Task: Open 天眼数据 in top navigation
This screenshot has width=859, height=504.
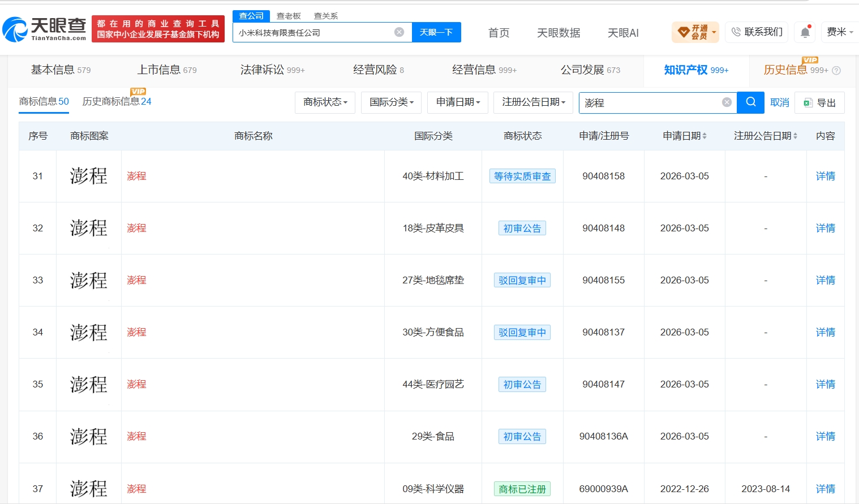Action: click(x=559, y=33)
